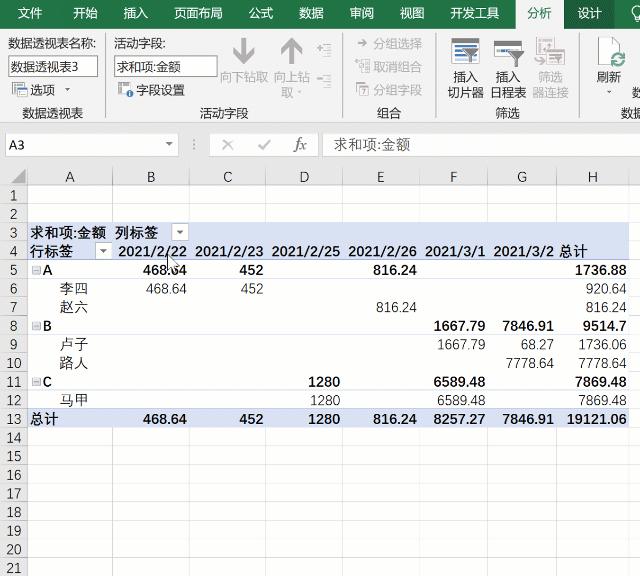Select column H header
Viewport: 640px width, 576px height.
click(x=593, y=177)
